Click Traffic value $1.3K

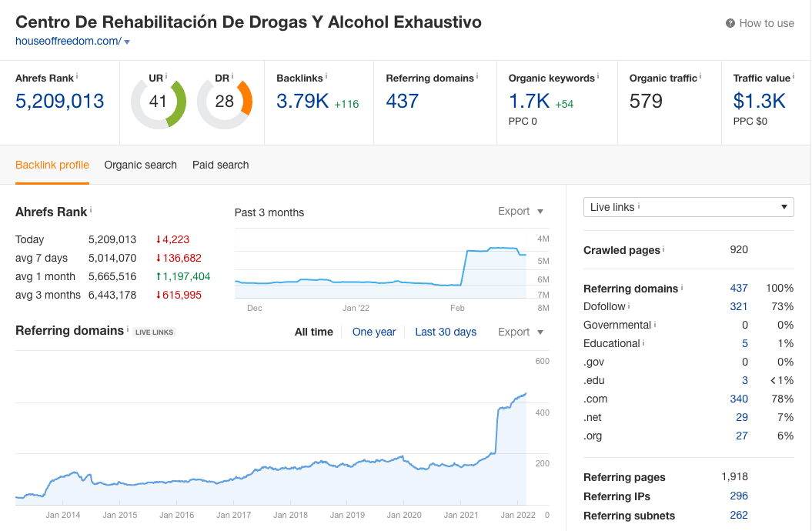click(x=759, y=101)
